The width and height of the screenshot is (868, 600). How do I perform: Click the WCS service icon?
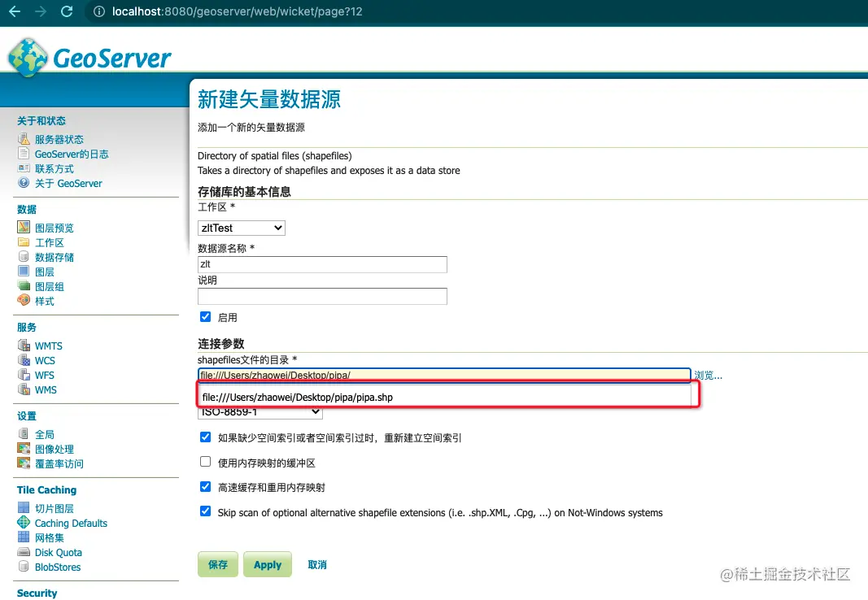coord(24,359)
